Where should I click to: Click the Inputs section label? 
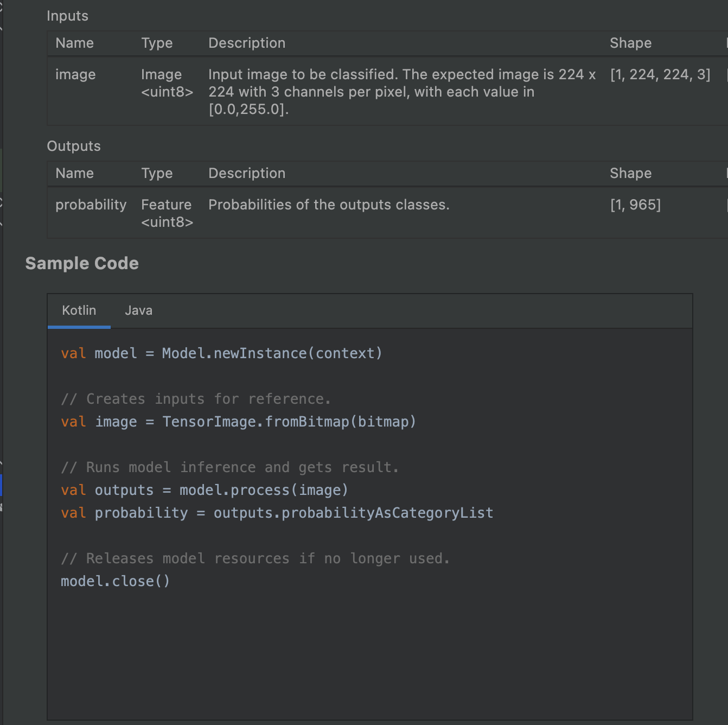point(67,16)
